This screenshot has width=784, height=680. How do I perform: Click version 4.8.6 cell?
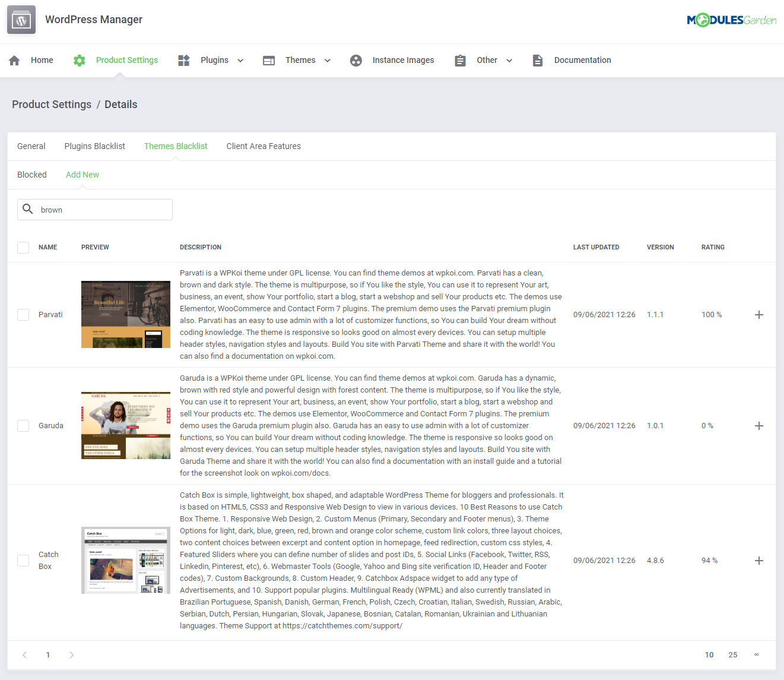coord(655,561)
